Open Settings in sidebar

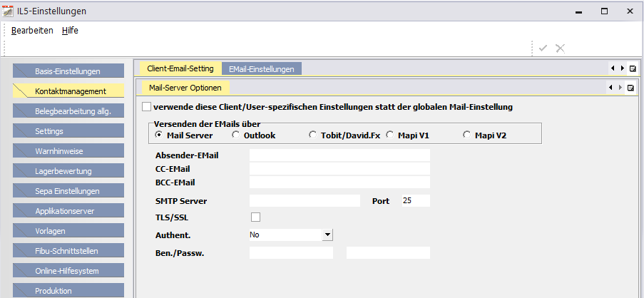68,131
